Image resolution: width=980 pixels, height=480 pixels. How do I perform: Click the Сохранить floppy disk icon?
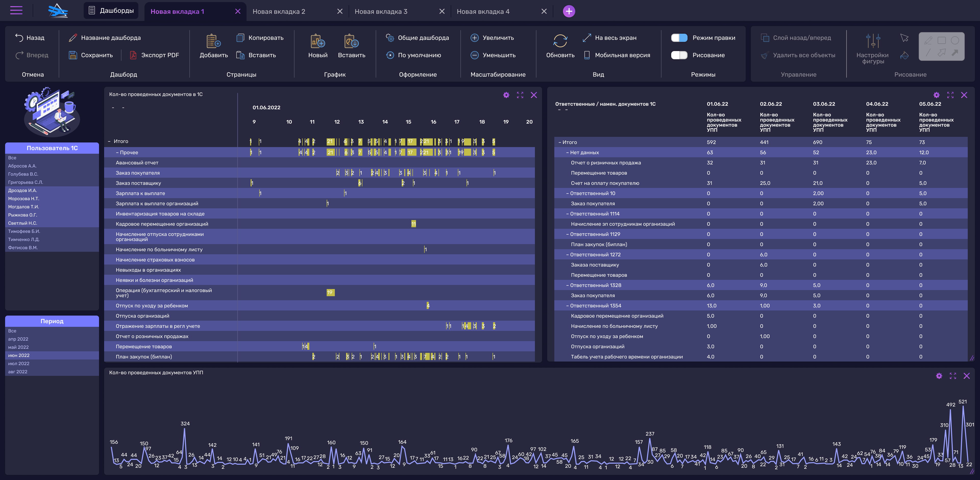(x=73, y=55)
